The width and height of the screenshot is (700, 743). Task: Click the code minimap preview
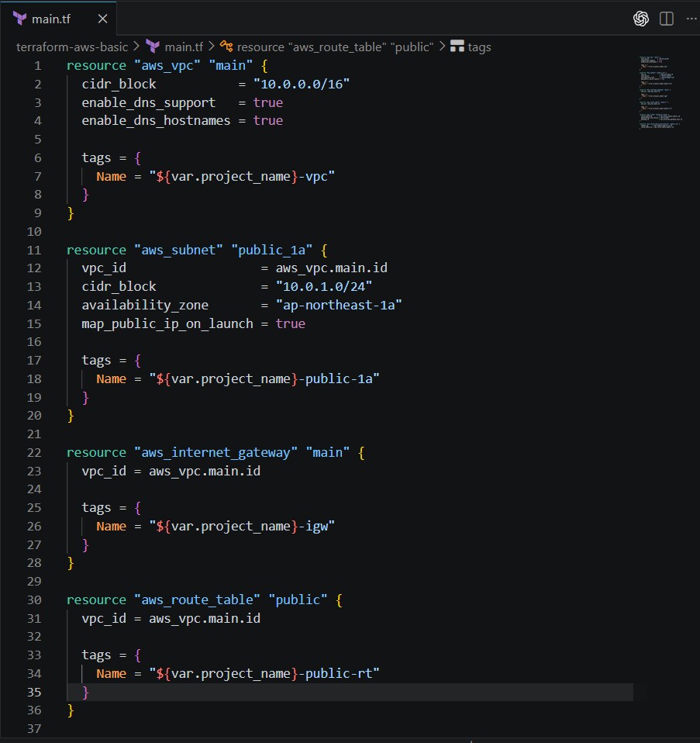click(x=660, y=92)
